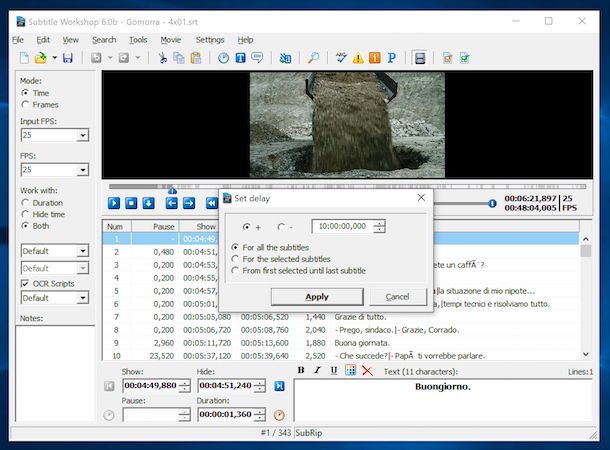Select the plus delay radio button

point(246,227)
